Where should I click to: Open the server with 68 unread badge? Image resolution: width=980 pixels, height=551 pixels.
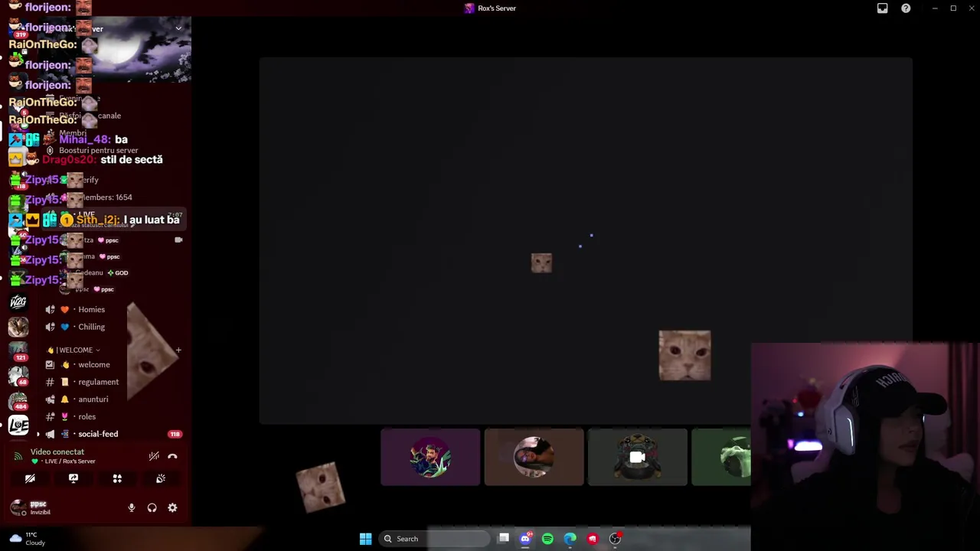point(18,377)
